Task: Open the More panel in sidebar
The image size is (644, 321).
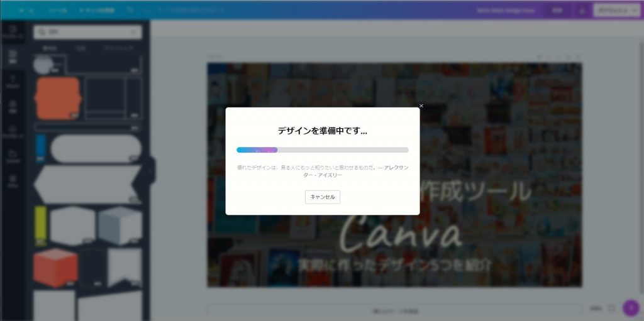Action: [13, 181]
